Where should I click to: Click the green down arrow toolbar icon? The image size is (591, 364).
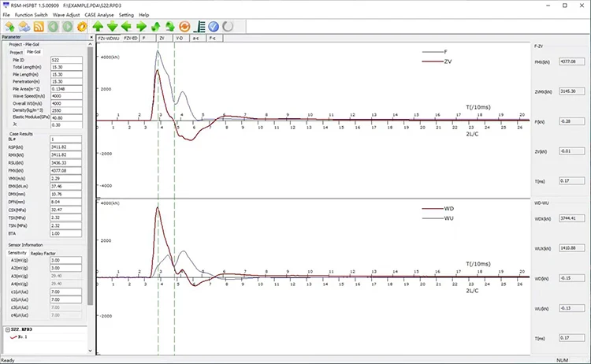(113, 26)
